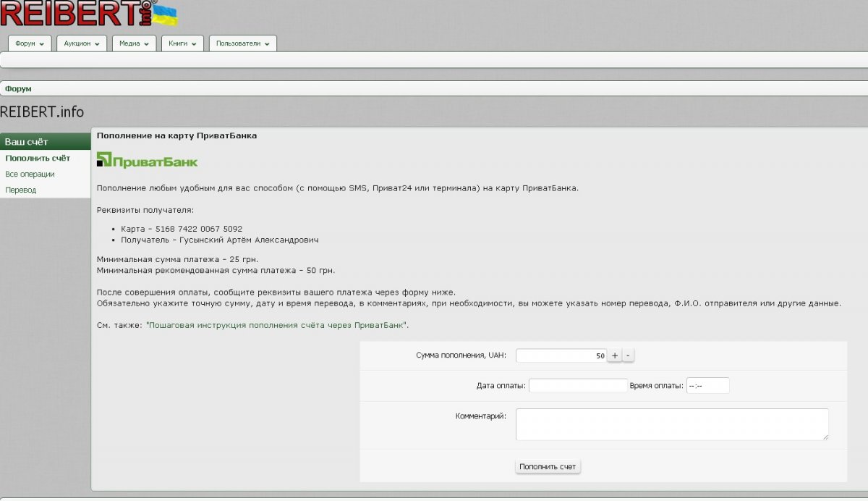The width and height of the screenshot is (868, 501).
Task: Expand the Медиа dropdown menu
Action: click(x=134, y=43)
